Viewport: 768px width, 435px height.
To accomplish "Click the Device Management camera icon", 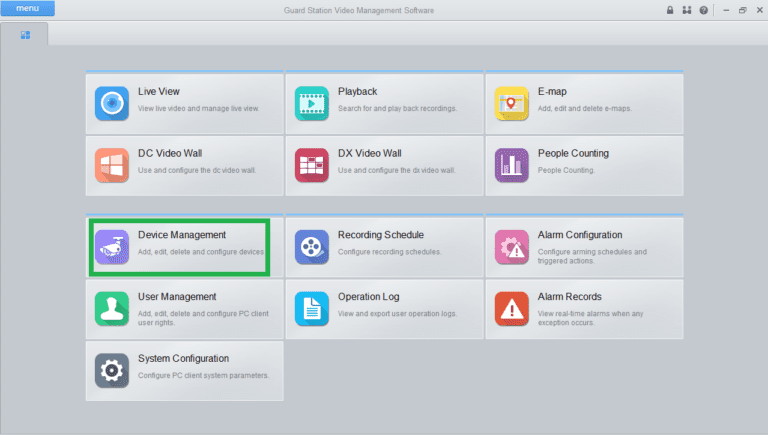I will [112, 247].
